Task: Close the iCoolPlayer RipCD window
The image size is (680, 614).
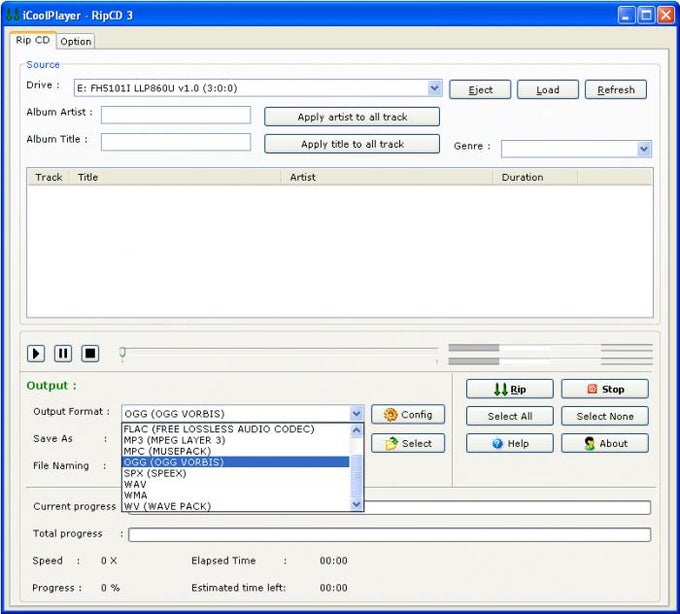Action: coord(666,15)
